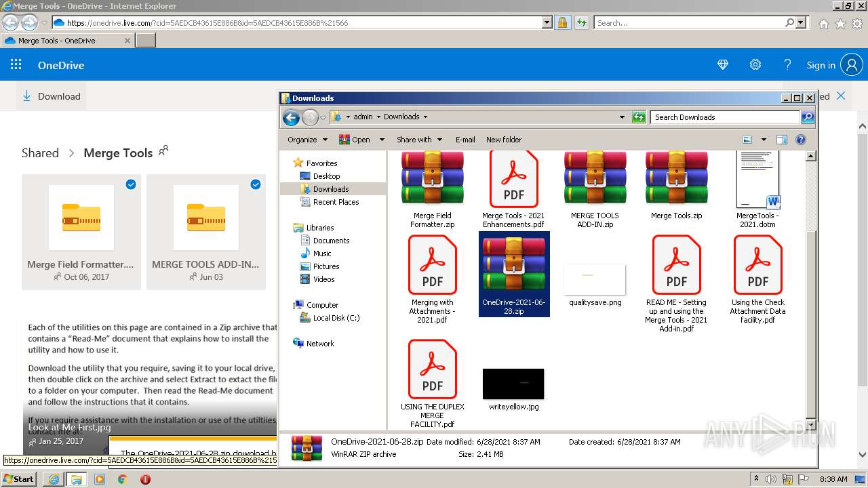Image resolution: width=868 pixels, height=488 pixels.
Task: Click the Search Downloads input field
Action: click(x=725, y=117)
